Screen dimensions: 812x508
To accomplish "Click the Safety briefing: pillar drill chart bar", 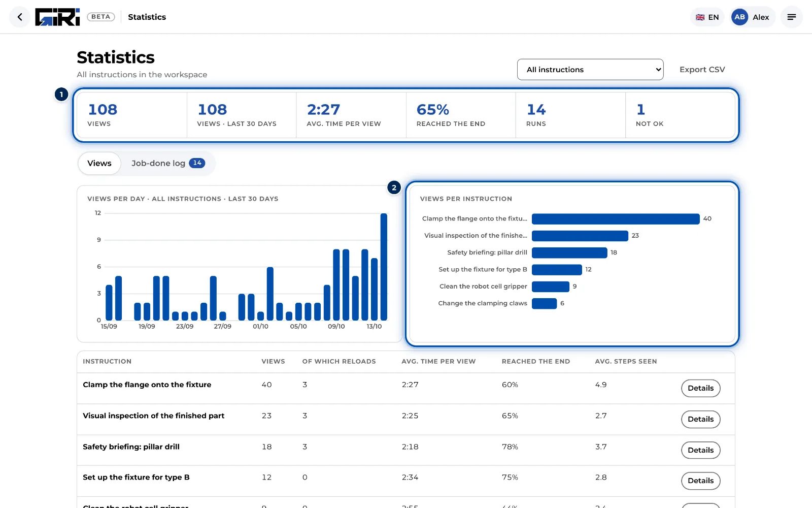I will coord(569,252).
